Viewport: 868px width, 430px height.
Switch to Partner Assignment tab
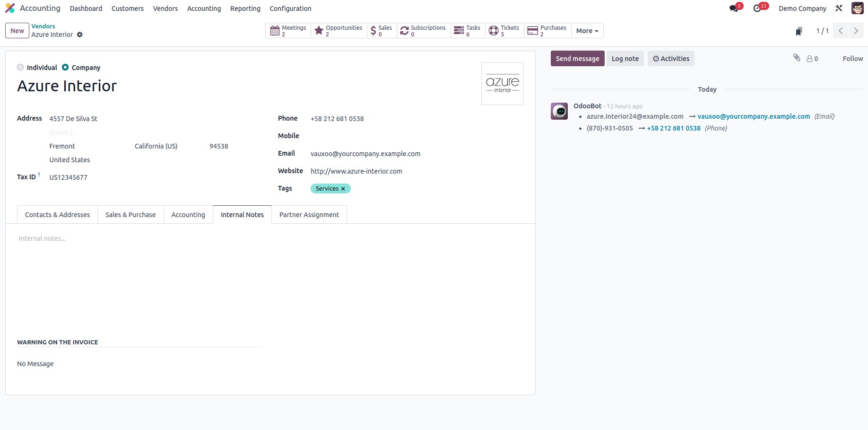(x=309, y=215)
